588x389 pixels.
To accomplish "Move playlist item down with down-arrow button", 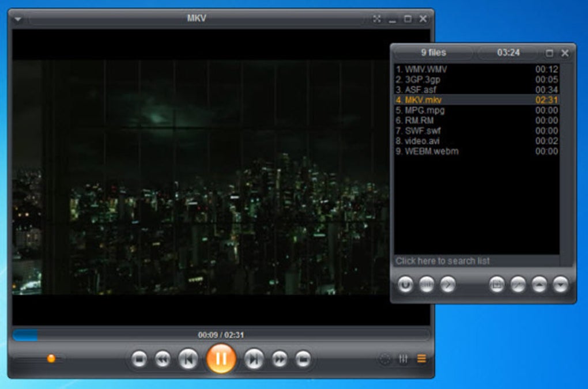I will pyautogui.click(x=561, y=285).
